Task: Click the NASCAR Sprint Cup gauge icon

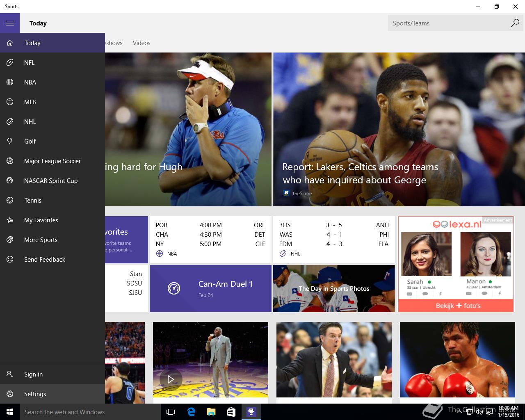Action: [x=10, y=181]
